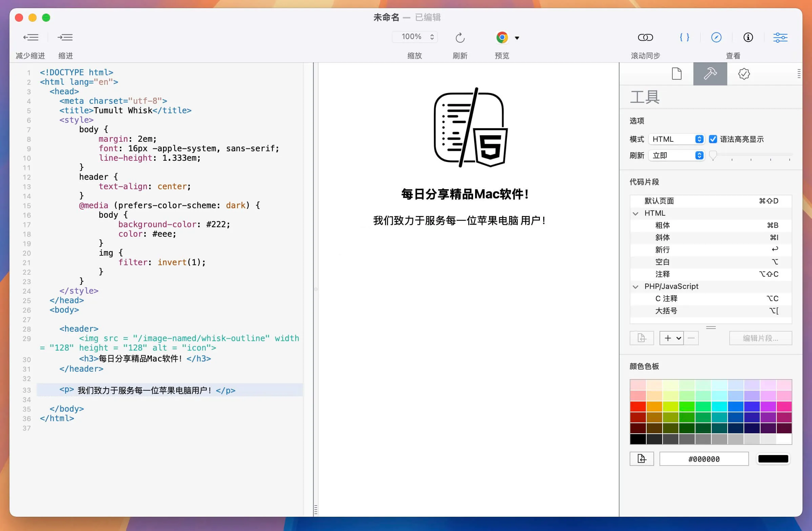The height and width of the screenshot is (531, 812).
Task: Click the sliders settings panel icon
Action: (780, 37)
